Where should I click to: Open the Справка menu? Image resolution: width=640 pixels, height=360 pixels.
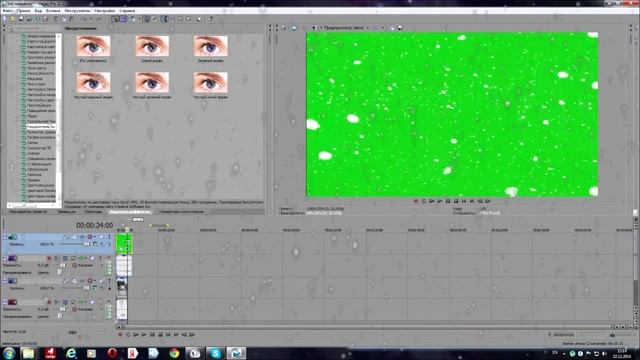[x=127, y=11]
